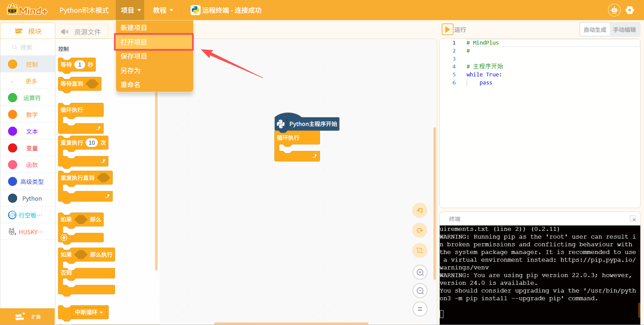
Task: Open the 扩展 extensions button
Action: click(28, 317)
